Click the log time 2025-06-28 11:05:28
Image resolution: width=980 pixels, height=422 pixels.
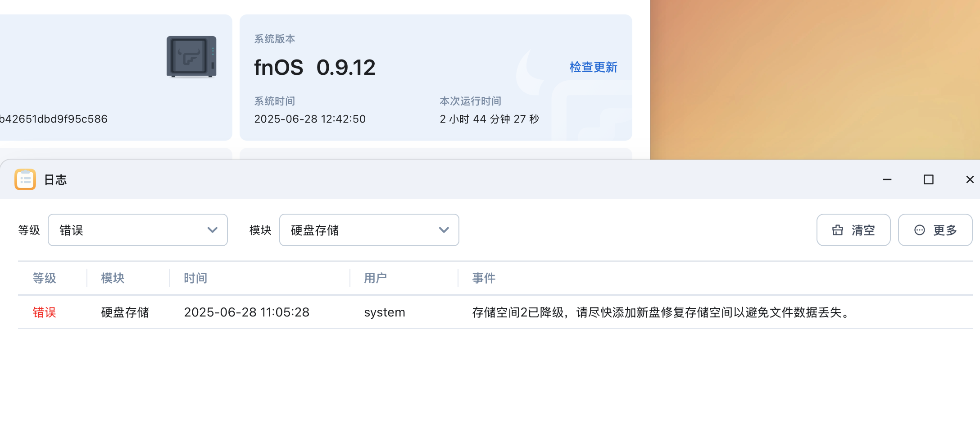(247, 312)
